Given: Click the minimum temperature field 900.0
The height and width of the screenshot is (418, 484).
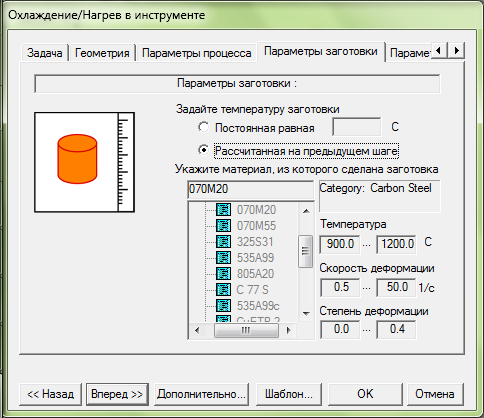Looking at the screenshot, I should [340, 244].
